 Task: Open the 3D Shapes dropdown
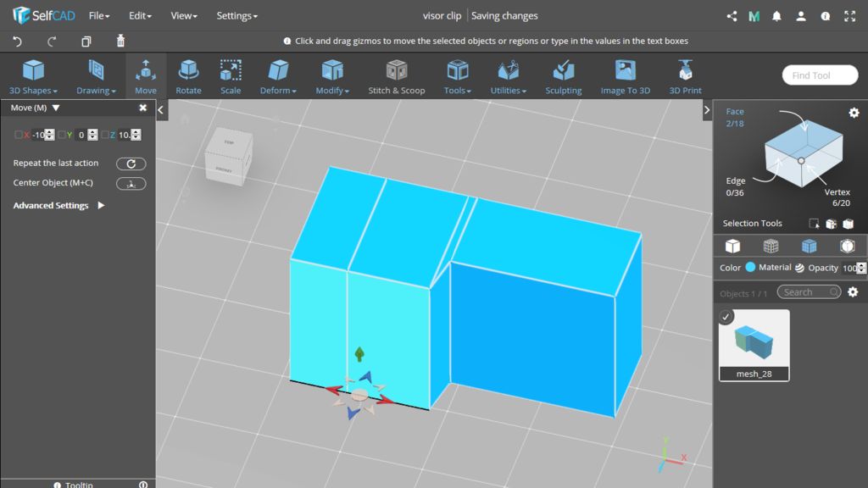tap(33, 76)
